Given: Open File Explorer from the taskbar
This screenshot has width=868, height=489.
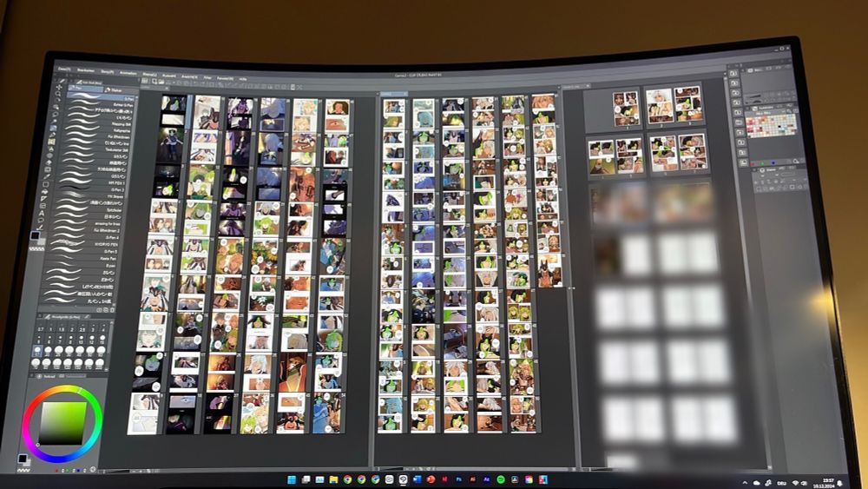Looking at the screenshot, I should point(334,479).
